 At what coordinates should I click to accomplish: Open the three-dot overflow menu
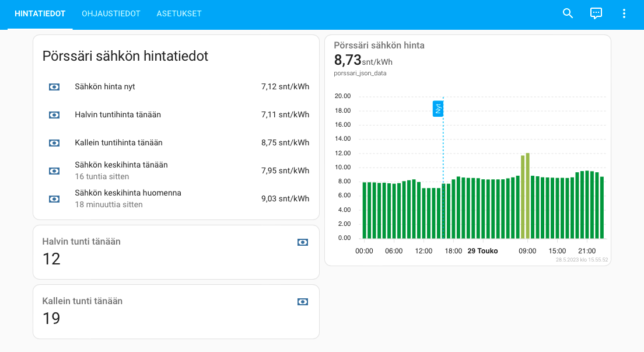point(624,13)
